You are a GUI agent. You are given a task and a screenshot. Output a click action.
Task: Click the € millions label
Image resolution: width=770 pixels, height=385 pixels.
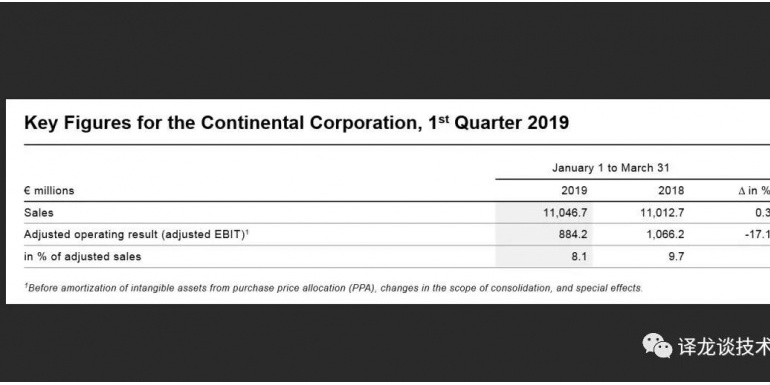49,191
